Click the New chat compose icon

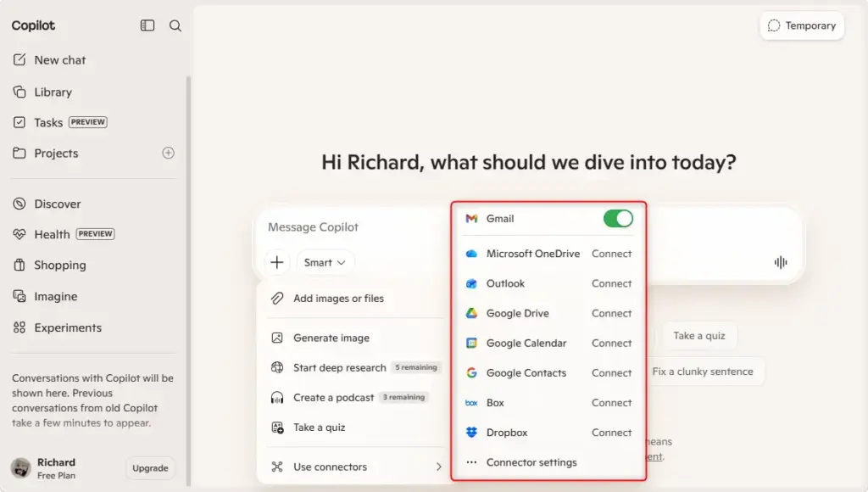tap(19, 59)
